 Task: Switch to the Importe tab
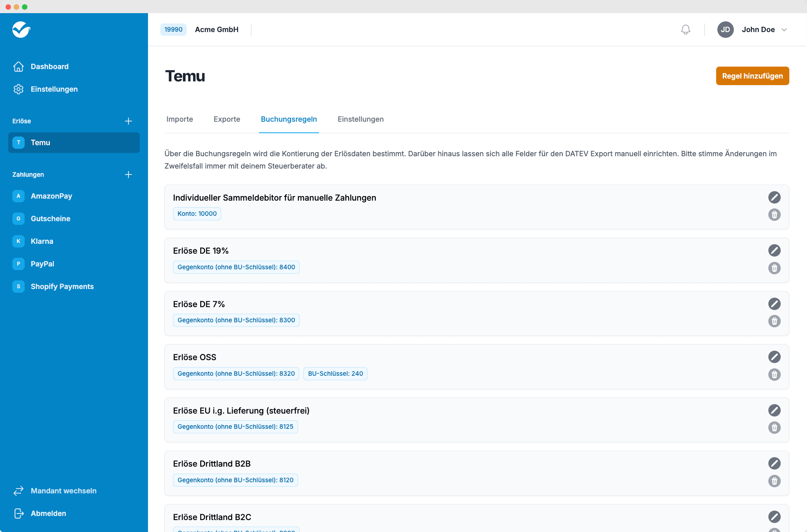click(x=180, y=119)
